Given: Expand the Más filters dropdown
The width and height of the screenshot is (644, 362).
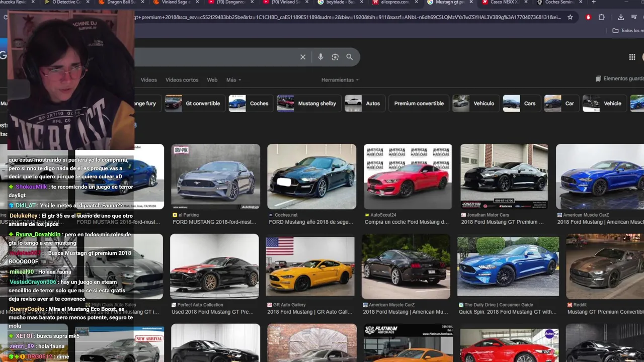Looking at the screenshot, I should [233, 80].
